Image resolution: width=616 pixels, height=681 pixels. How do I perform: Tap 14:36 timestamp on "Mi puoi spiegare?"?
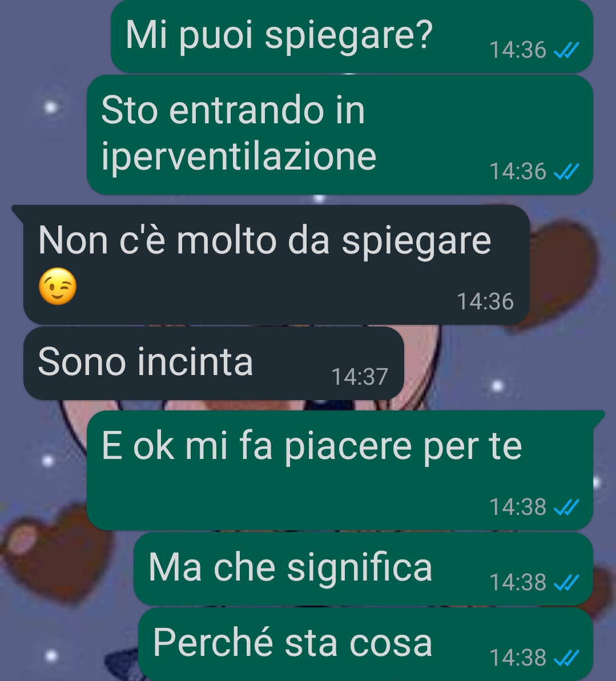point(518,50)
